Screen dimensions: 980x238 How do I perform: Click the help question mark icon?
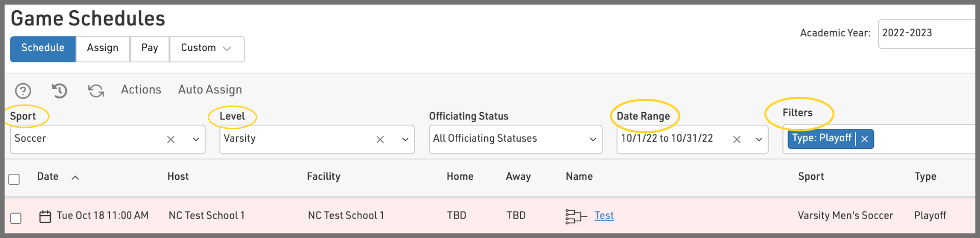[x=23, y=91]
